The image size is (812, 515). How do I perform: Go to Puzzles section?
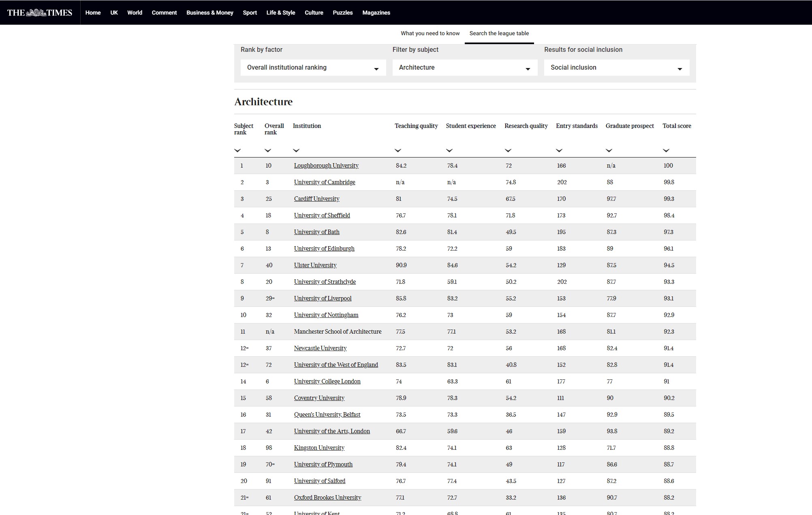coord(342,13)
